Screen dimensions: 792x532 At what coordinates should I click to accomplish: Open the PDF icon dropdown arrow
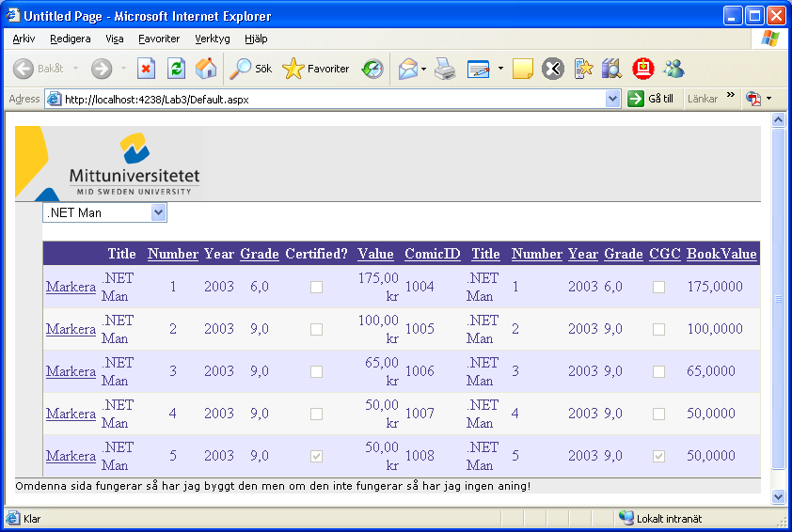tap(768, 99)
